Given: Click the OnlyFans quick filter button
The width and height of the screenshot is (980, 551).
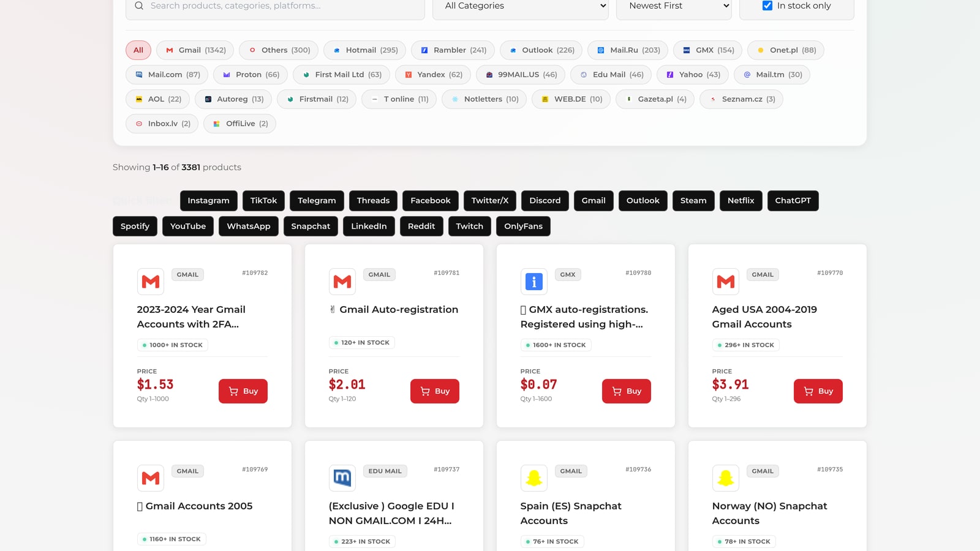Looking at the screenshot, I should [524, 227].
